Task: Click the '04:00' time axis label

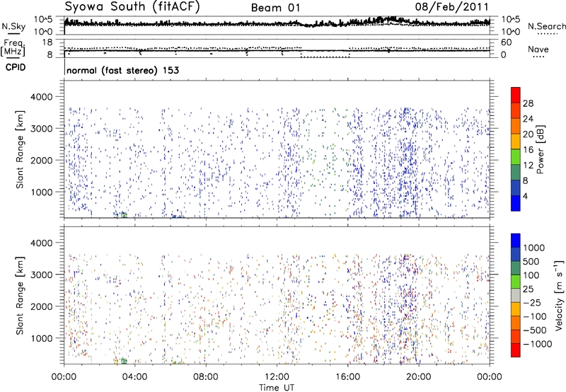Action: point(134,377)
